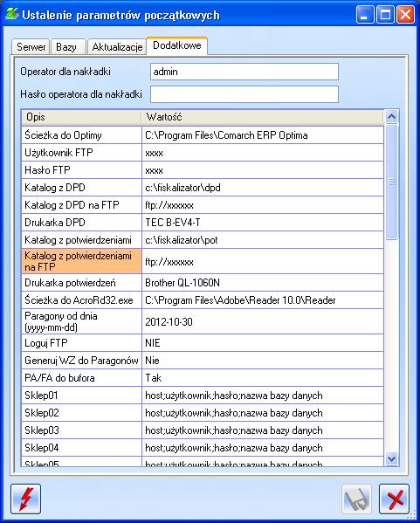Viewport: 420px width, 523px height.
Task: Click the grayed-out save diskette icon
Action: tap(356, 499)
